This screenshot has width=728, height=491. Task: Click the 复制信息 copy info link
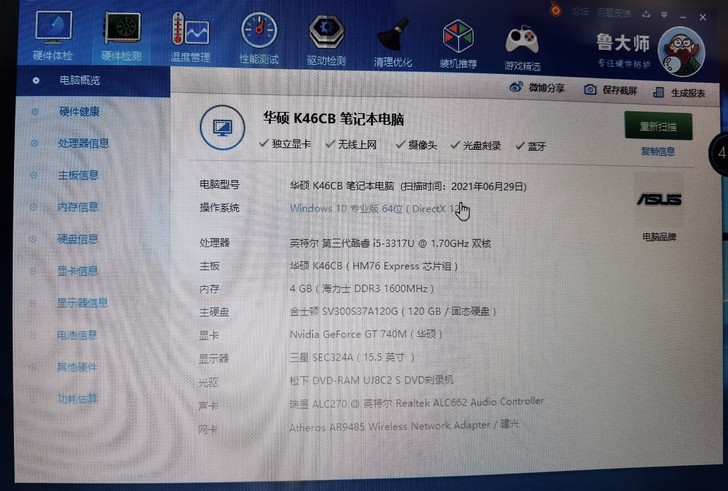click(x=657, y=151)
